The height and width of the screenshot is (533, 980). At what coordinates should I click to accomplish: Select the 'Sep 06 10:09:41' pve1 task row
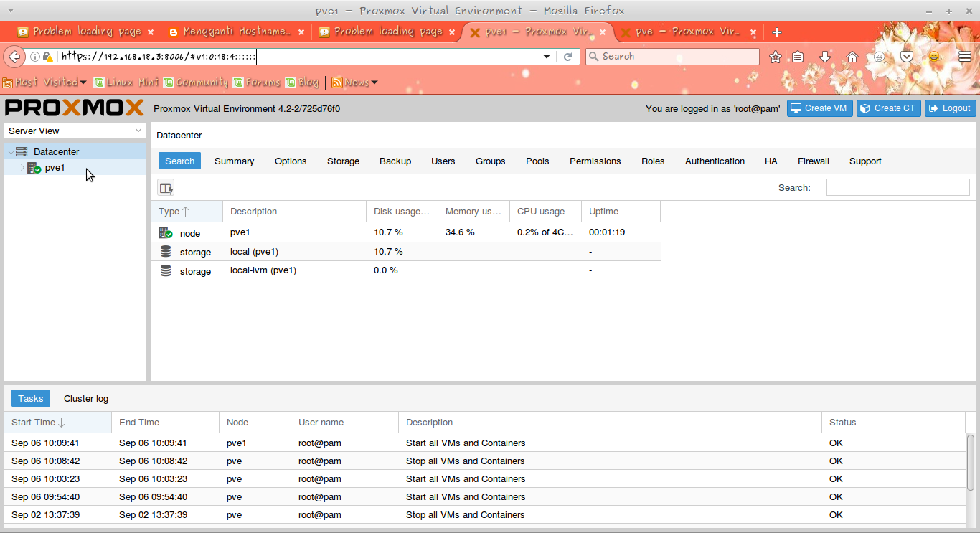pyautogui.click(x=484, y=443)
